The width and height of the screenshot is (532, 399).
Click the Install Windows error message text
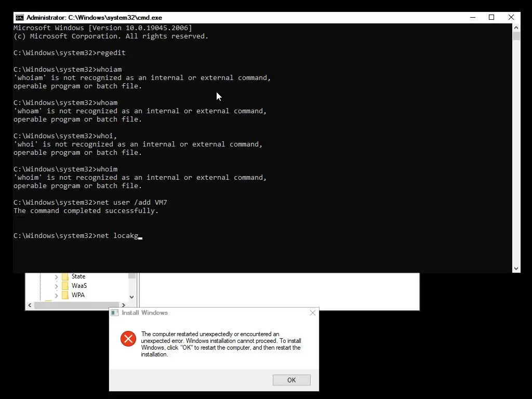[x=221, y=344]
